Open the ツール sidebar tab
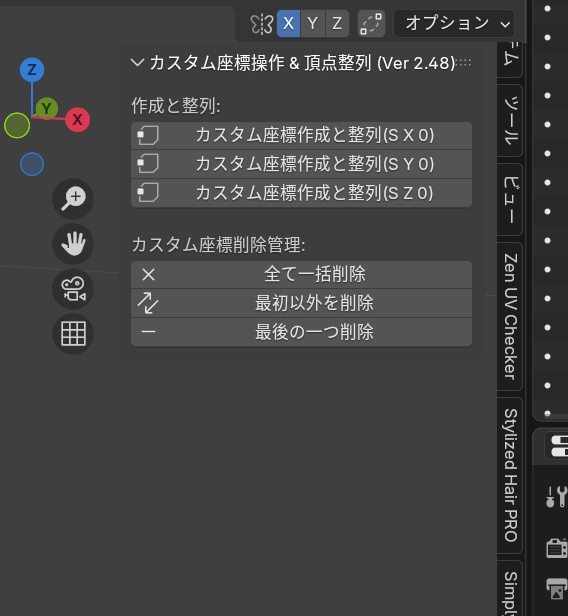Viewport: 568px width, 616px height. click(x=510, y=121)
